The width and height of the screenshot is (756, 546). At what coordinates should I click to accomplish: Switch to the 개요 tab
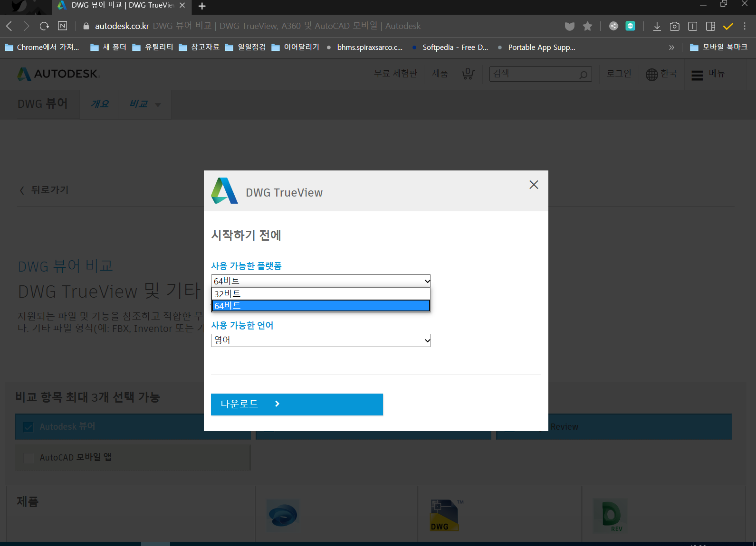click(100, 104)
